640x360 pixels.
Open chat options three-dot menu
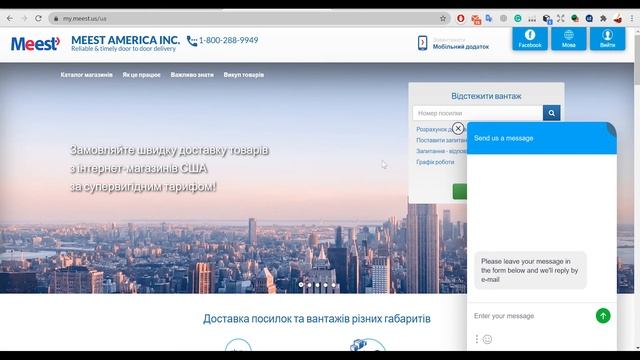476,339
